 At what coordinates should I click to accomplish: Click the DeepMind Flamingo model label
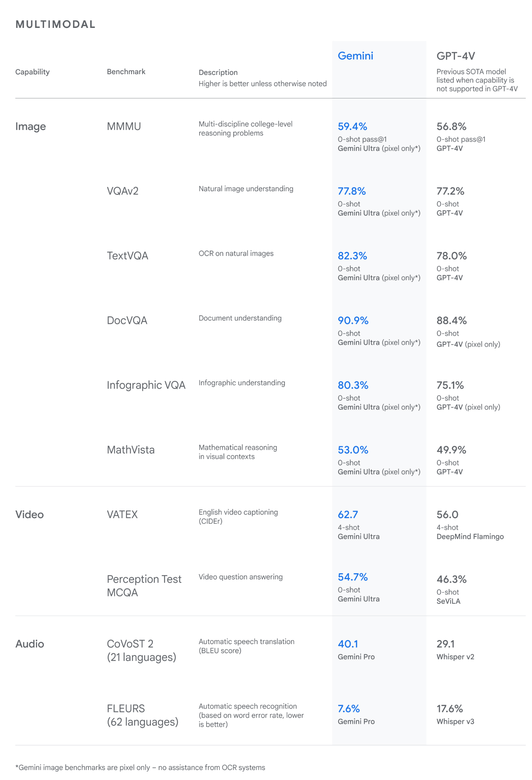point(470,537)
